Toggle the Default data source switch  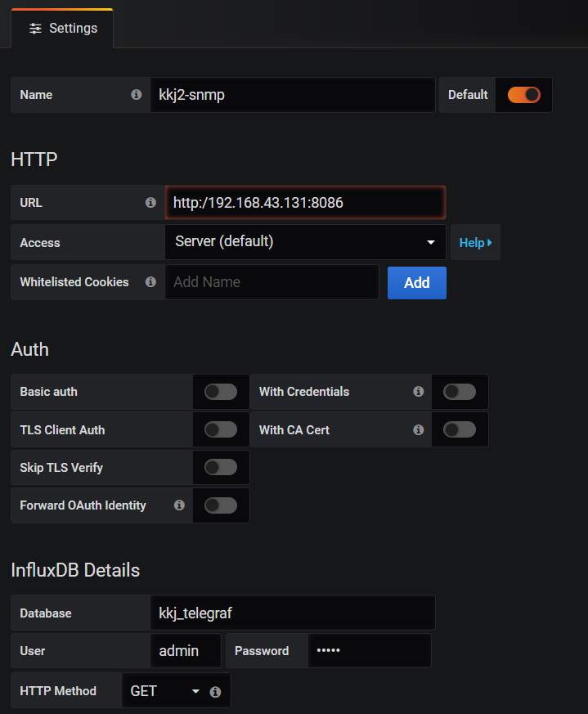pos(523,95)
